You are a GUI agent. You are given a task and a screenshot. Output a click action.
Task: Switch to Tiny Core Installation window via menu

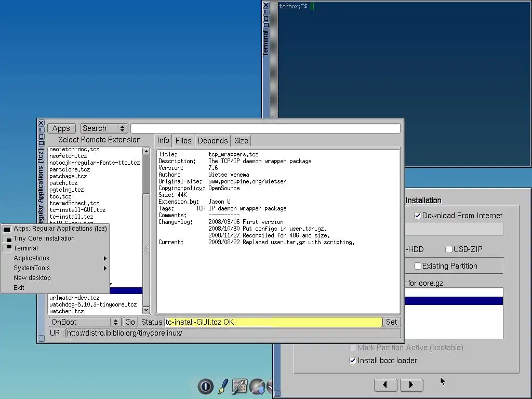click(x=56, y=238)
